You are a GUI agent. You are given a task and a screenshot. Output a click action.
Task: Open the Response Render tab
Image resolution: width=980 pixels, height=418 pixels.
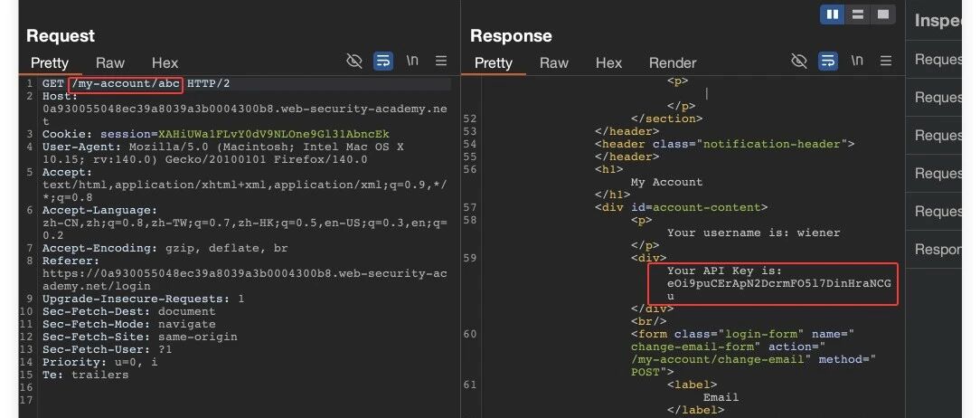tap(673, 62)
